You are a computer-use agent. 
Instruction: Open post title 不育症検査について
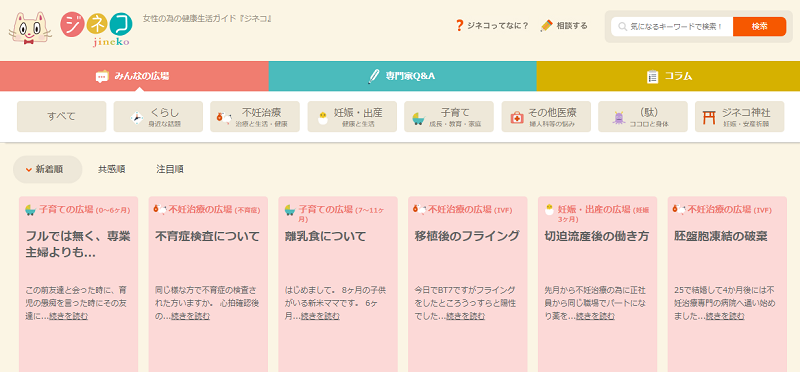(x=207, y=236)
